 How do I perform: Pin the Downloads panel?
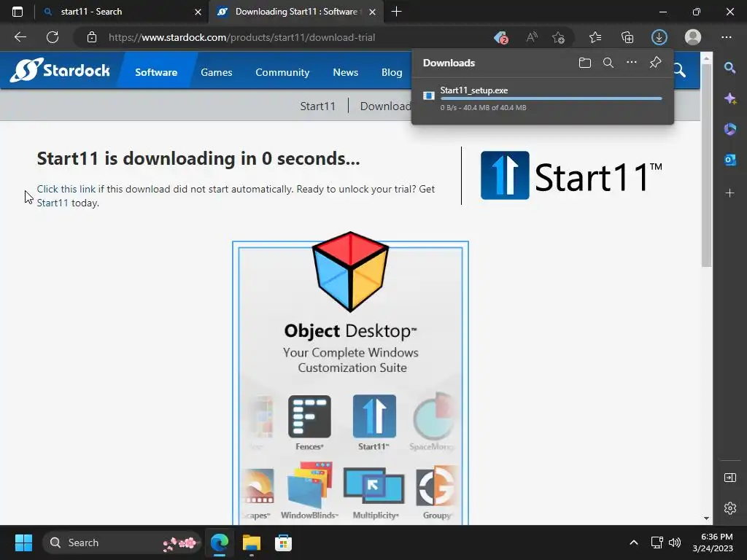(x=656, y=63)
